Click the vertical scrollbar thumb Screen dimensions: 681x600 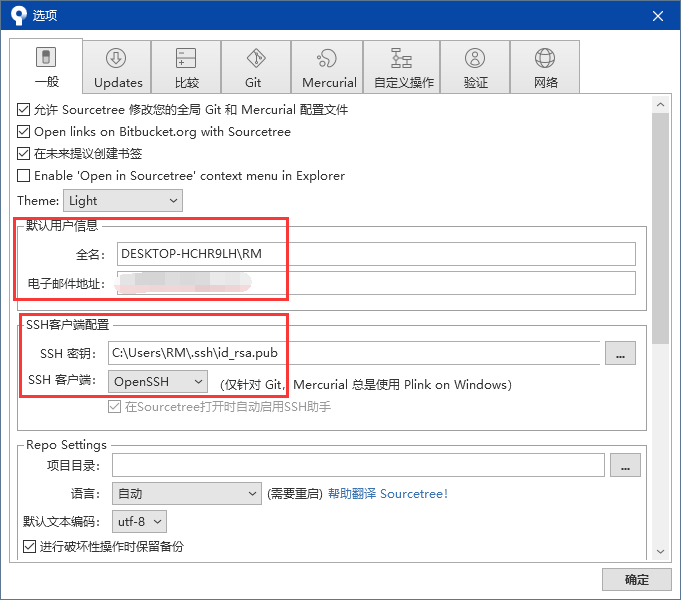point(661,229)
